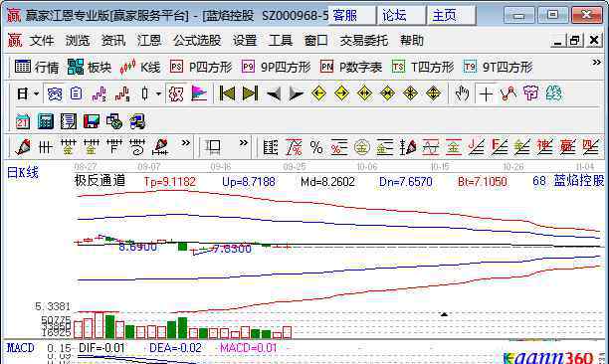The image size is (609, 364).
Task: Expand candlestick style dropdown arrow
Action: tap(158, 93)
